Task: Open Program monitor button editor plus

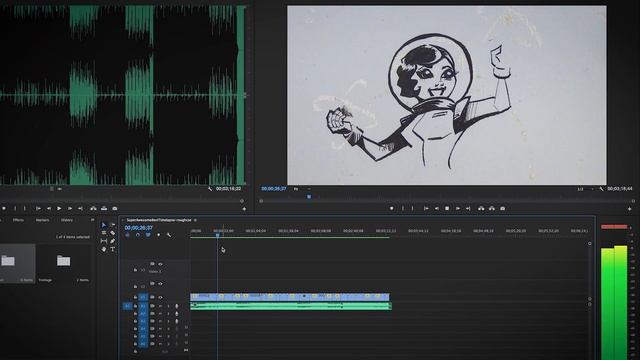Action: (629, 209)
